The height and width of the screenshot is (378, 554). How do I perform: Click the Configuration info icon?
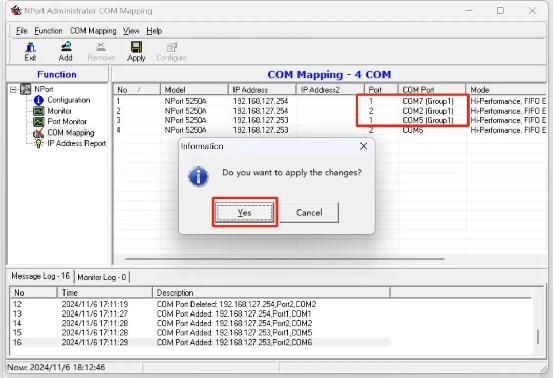tap(39, 100)
